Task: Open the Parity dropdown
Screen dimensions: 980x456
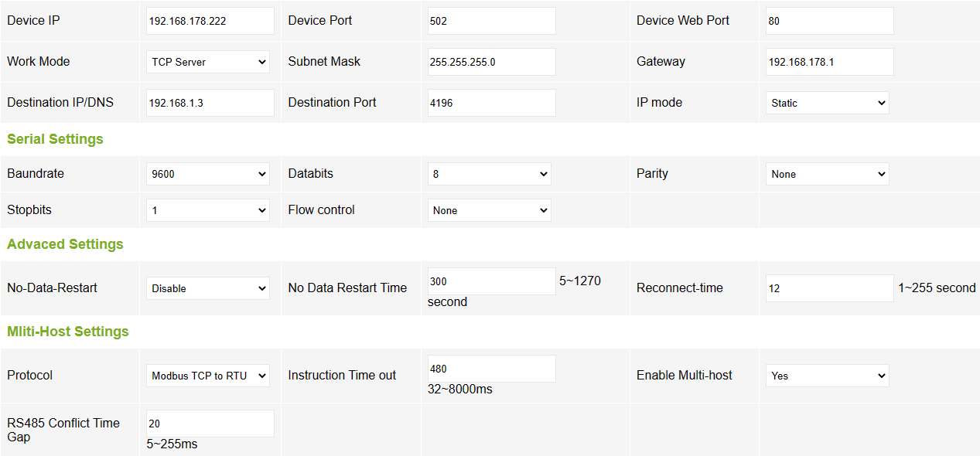Action: [x=827, y=174]
